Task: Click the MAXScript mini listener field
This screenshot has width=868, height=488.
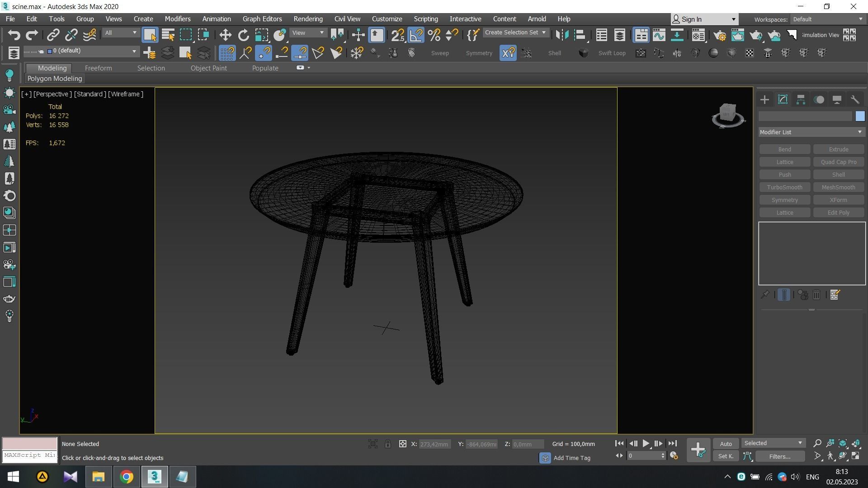Action: tap(30, 455)
